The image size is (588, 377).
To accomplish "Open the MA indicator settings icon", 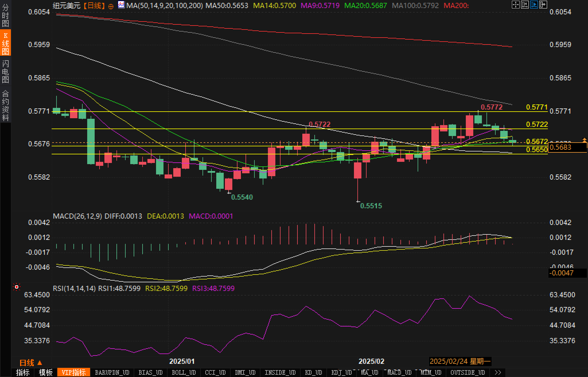I will point(121,5).
